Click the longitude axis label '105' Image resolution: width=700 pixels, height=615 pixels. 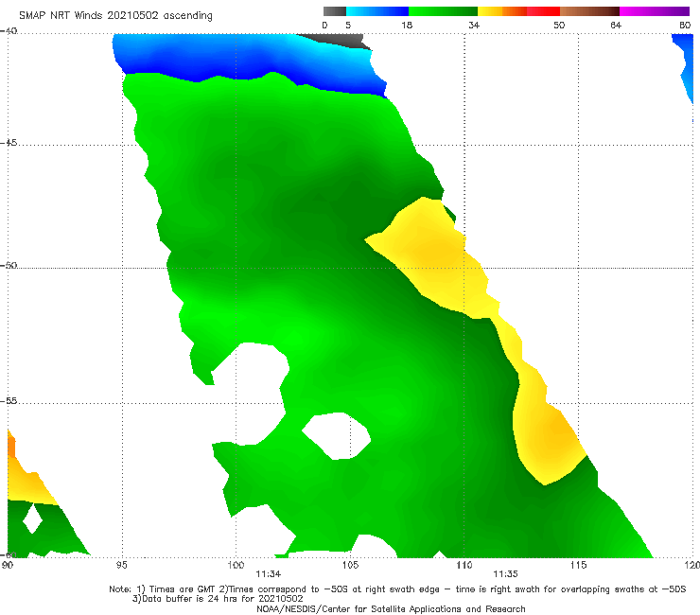350,566
